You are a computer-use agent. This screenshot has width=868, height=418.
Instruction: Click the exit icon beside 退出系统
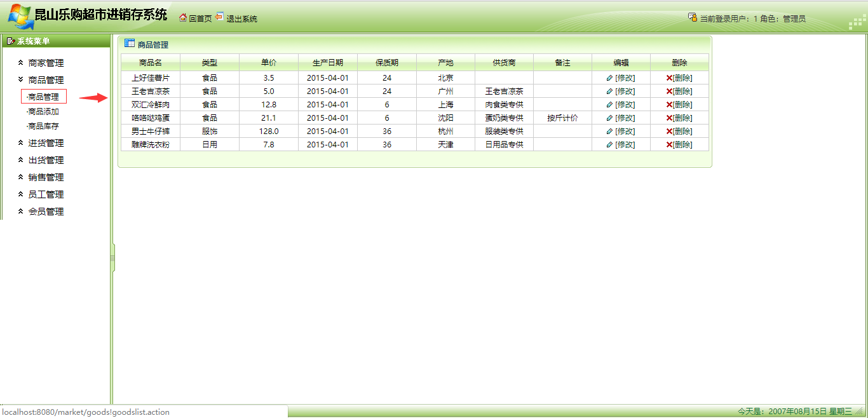(x=220, y=17)
